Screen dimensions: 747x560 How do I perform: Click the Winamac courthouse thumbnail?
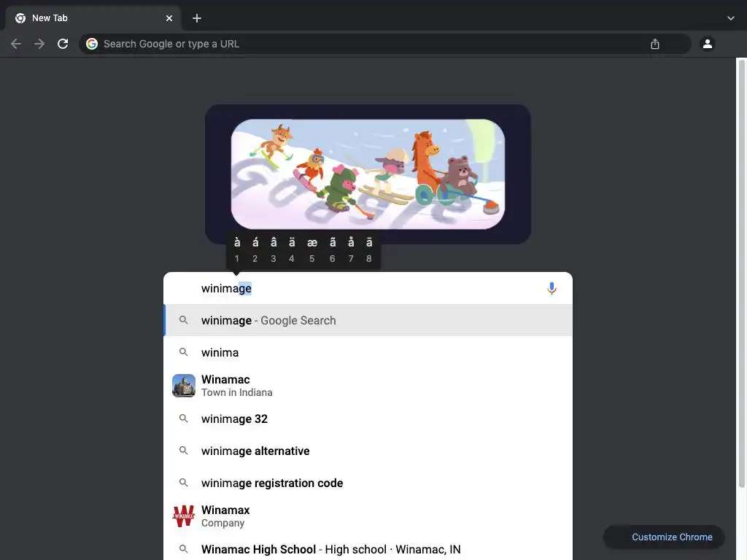click(x=184, y=386)
